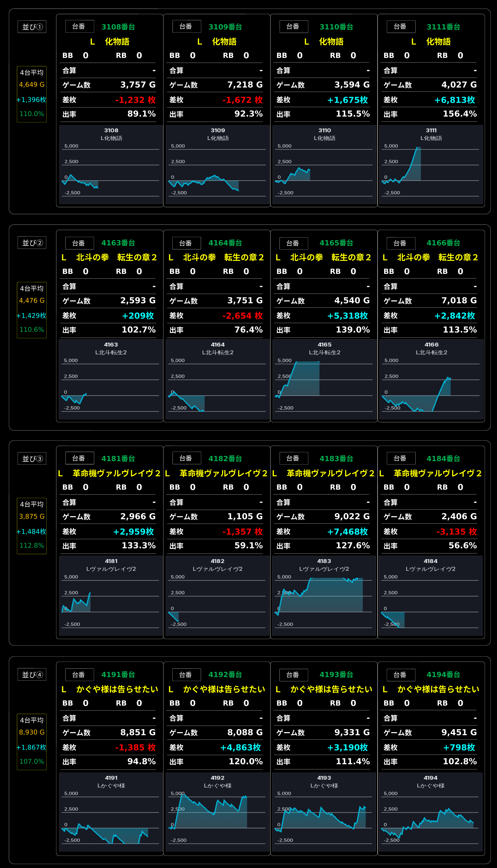Click the game count 7,218 G

tap(245, 85)
